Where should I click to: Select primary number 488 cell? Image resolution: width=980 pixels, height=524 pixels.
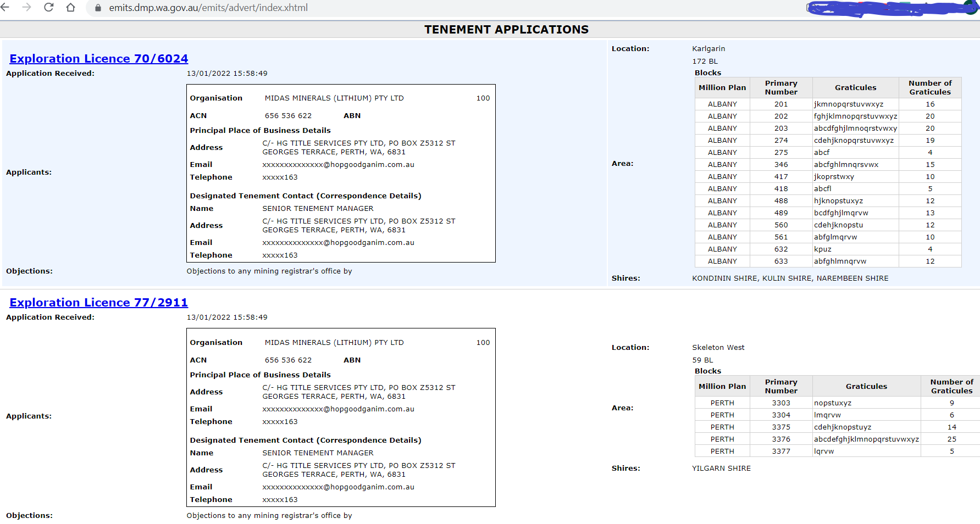coord(781,201)
